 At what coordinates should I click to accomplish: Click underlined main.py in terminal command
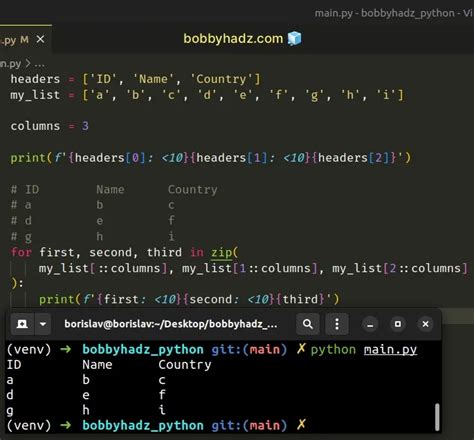(390, 350)
